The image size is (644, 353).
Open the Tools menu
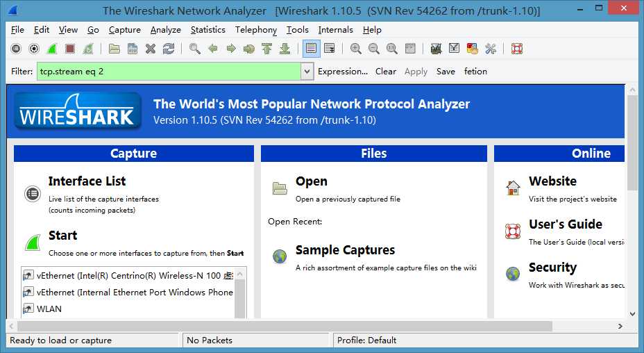click(297, 30)
